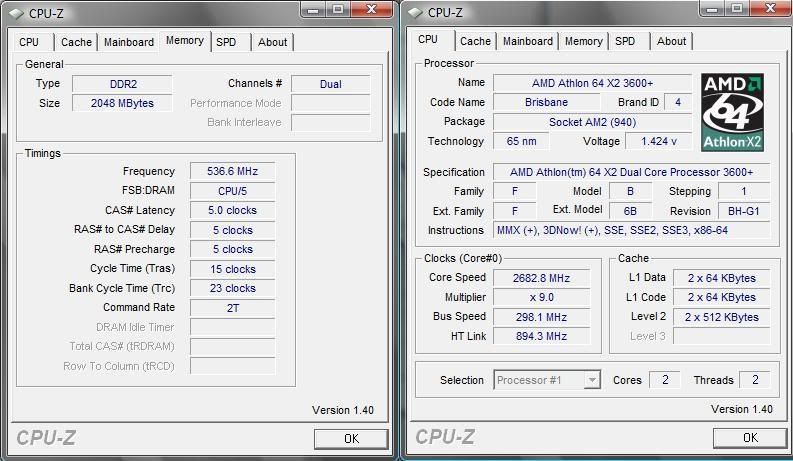Click the RAS# to CAS# Delay value
The width and height of the screenshot is (793, 461).
[x=233, y=230]
